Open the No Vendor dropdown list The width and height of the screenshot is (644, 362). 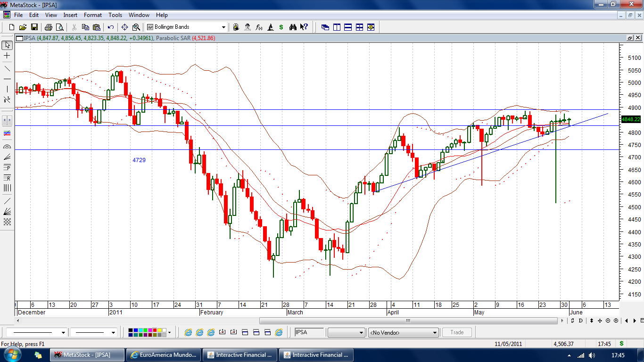tap(435, 333)
